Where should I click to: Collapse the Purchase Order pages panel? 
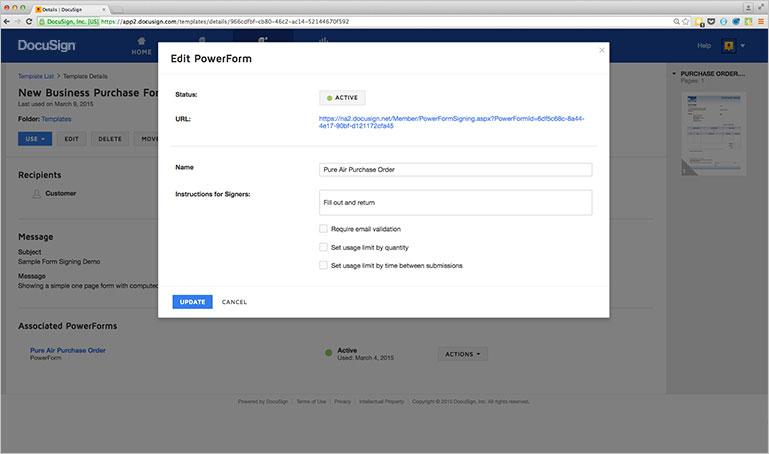point(672,74)
